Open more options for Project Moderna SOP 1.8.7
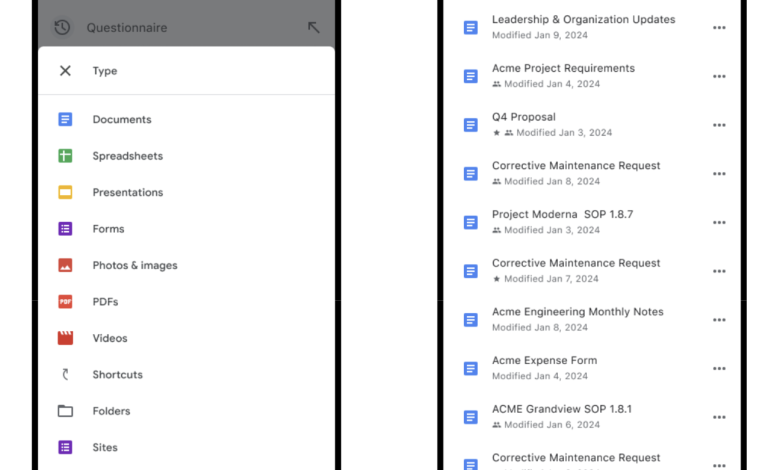780x470 pixels. (719, 222)
